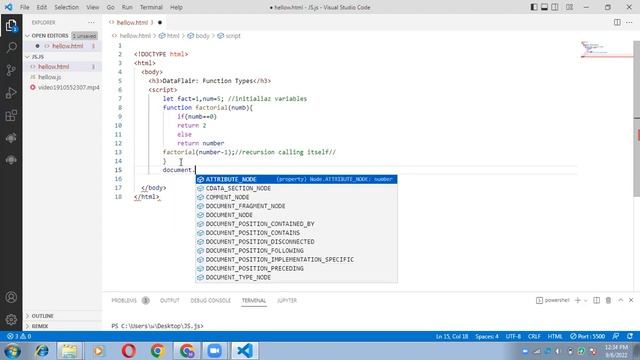The image size is (640, 360).
Task: Open Source Control view
Action: 11,70
